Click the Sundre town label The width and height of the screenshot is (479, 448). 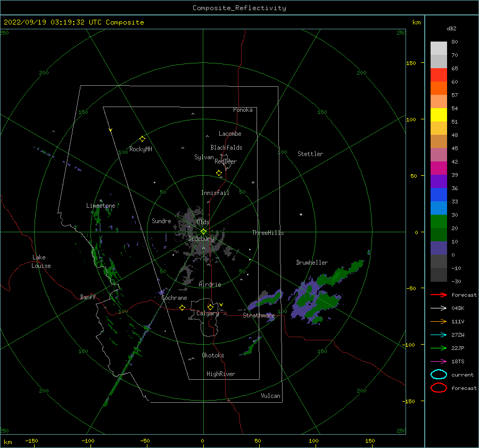point(161,221)
